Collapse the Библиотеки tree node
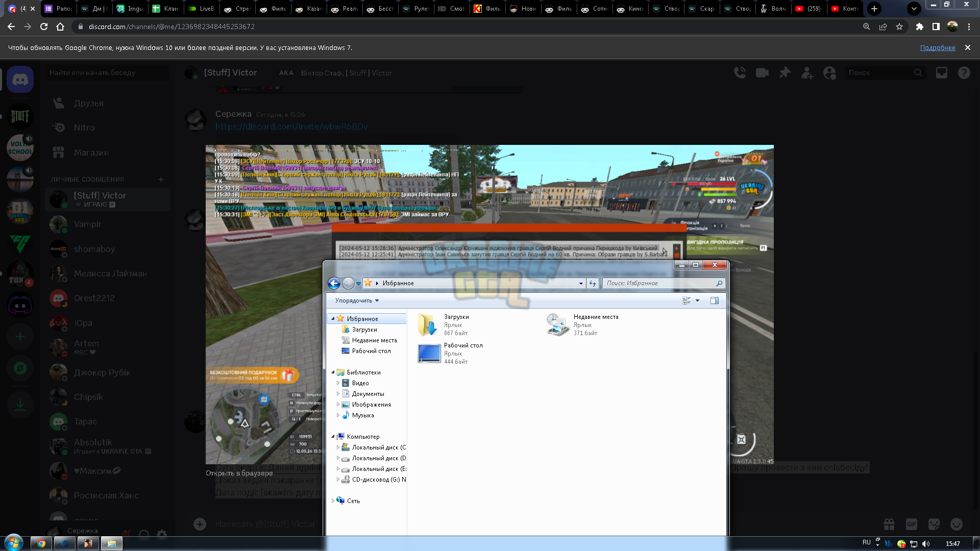 tap(333, 372)
